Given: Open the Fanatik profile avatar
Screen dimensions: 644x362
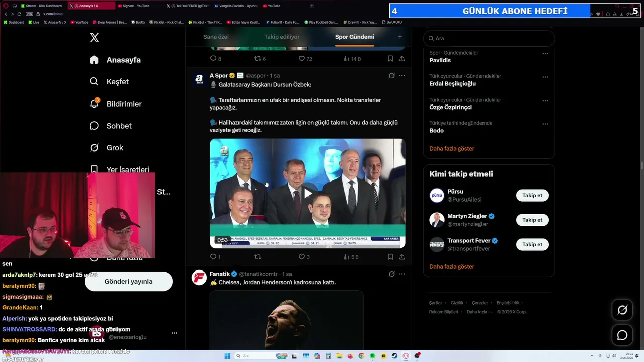Looking at the screenshot, I should click(x=199, y=278).
